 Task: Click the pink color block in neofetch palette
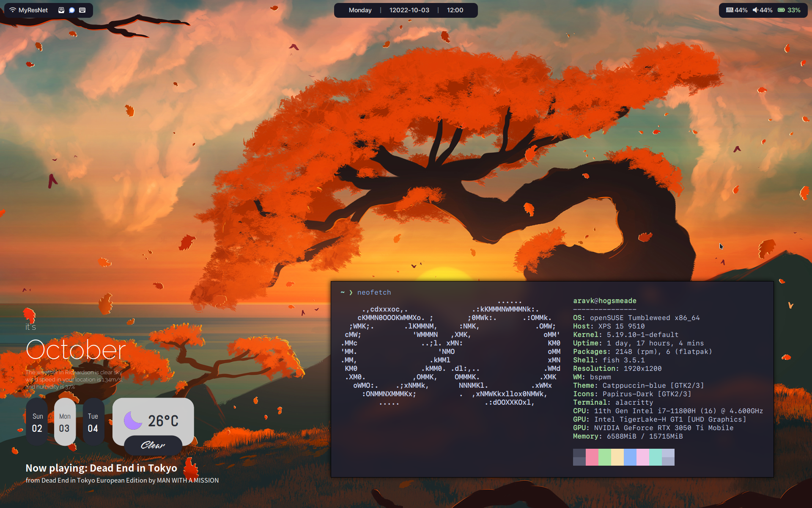coord(592,457)
